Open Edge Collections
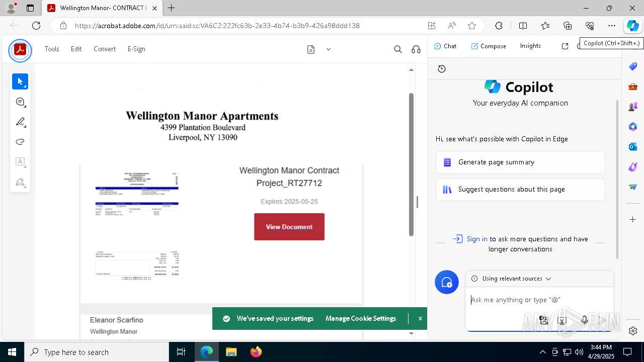The height and width of the screenshot is (362, 644). coord(568,26)
